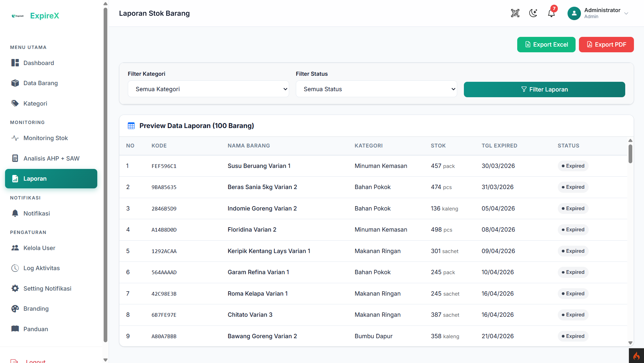Apply filters with Filter Laporan button

click(x=544, y=89)
